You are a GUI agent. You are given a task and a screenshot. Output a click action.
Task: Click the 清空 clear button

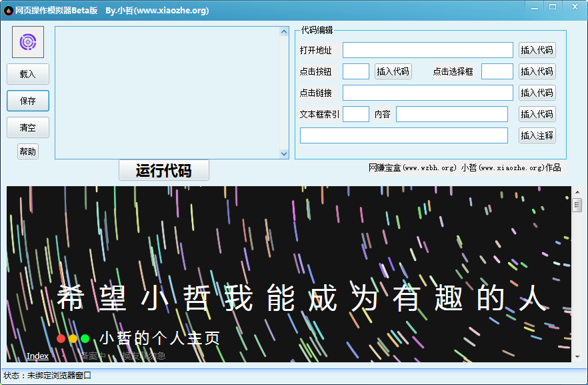[28, 127]
